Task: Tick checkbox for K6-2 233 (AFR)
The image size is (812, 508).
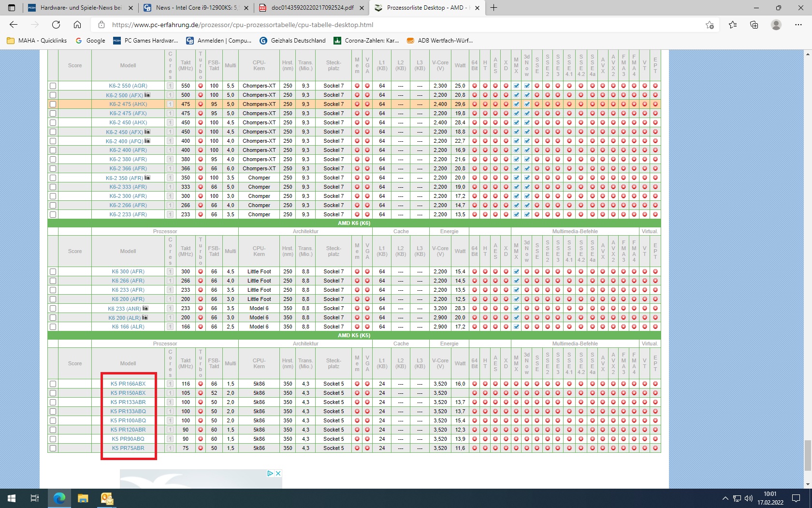Action: [53, 214]
